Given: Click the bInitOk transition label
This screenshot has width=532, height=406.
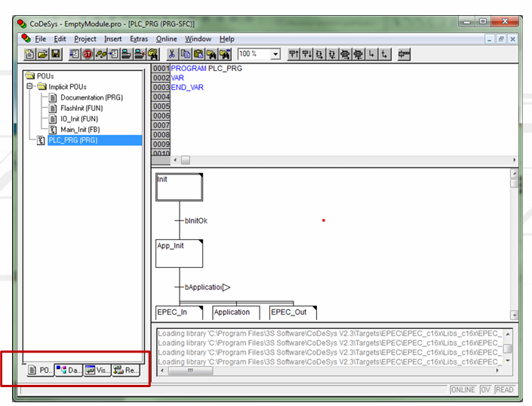Looking at the screenshot, I should [196, 221].
